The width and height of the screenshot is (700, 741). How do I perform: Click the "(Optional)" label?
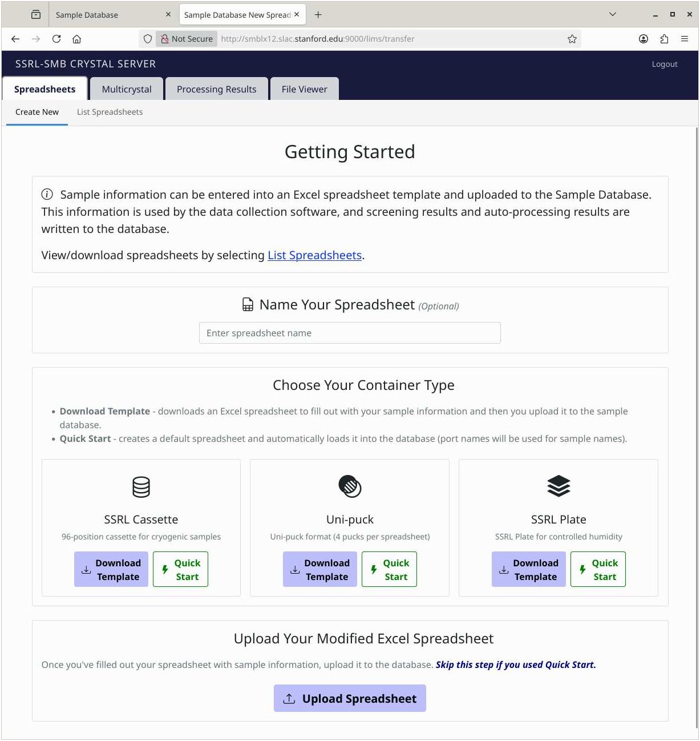pos(439,307)
